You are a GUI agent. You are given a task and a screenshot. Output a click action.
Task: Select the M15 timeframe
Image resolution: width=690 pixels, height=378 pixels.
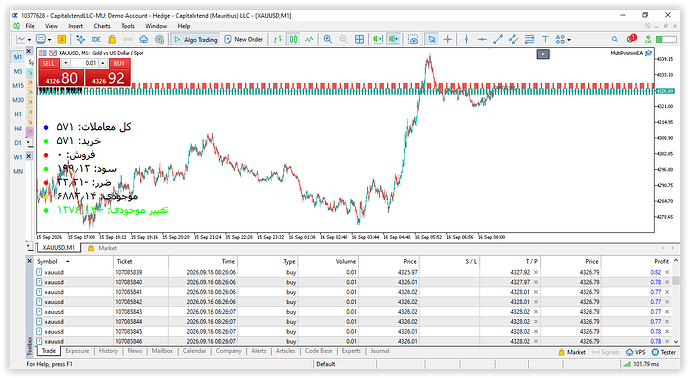[18, 85]
